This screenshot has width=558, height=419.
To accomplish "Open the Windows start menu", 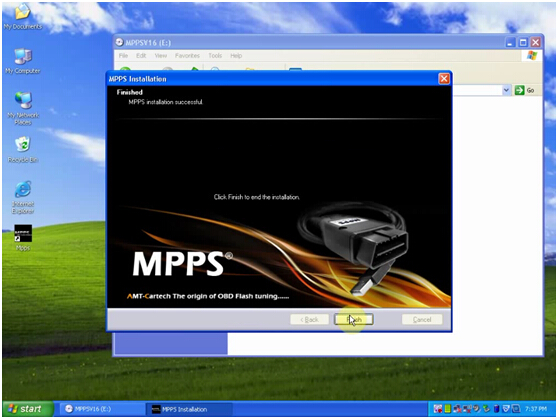I will [28, 409].
